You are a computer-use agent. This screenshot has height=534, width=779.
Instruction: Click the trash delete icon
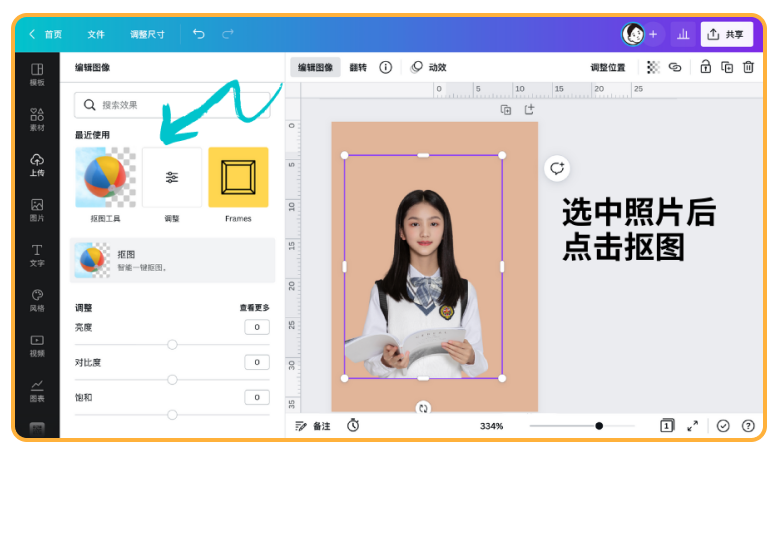point(749,67)
